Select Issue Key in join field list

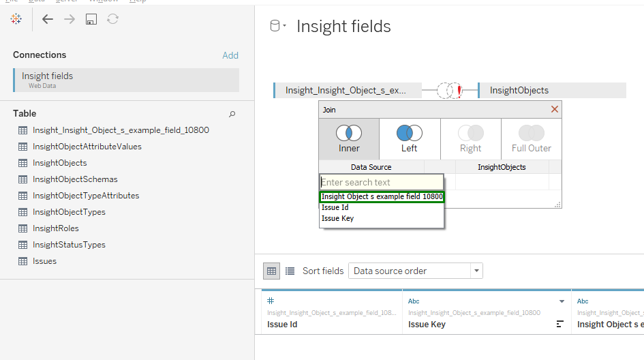[x=337, y=219]
